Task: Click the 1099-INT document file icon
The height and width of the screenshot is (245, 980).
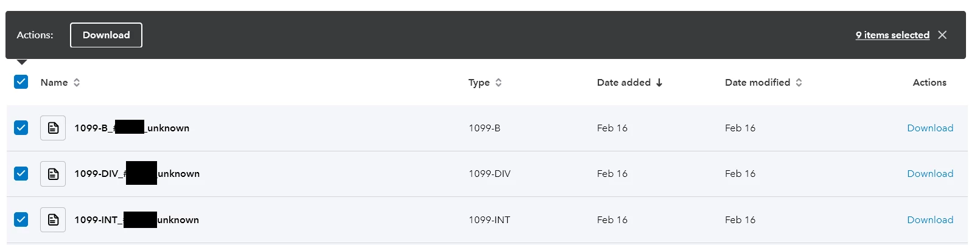Action: [x=53, y=220]
